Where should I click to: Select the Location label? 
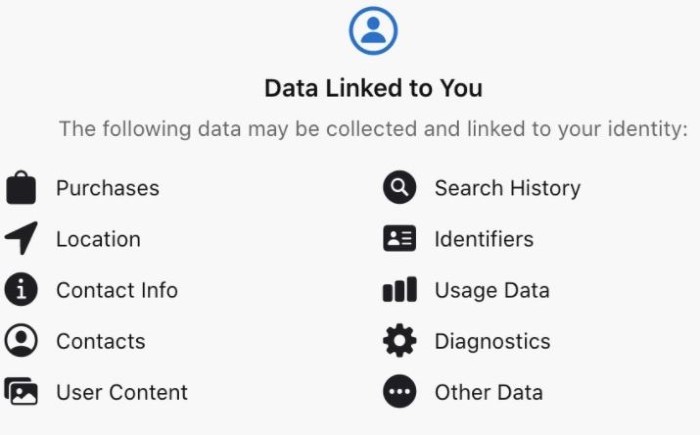(98, 239)
